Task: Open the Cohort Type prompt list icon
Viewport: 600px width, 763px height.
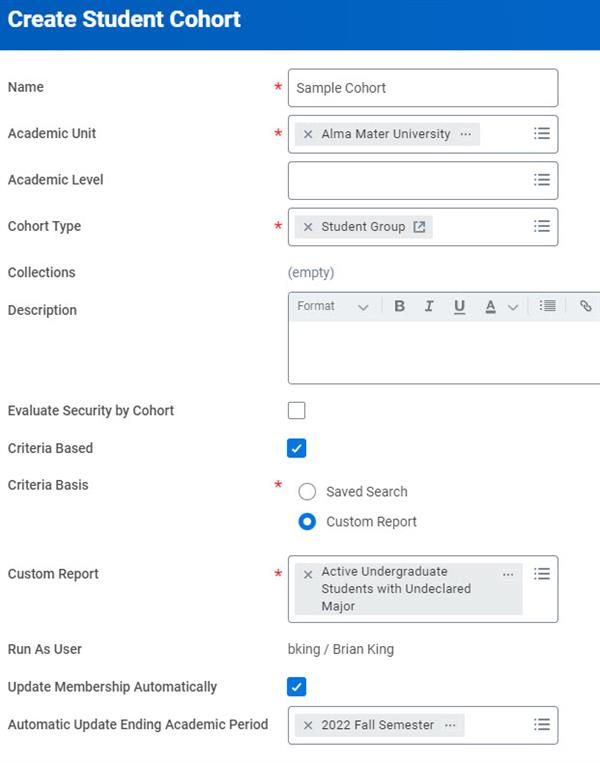Action: pyautogui.click(x=542, y=226)
